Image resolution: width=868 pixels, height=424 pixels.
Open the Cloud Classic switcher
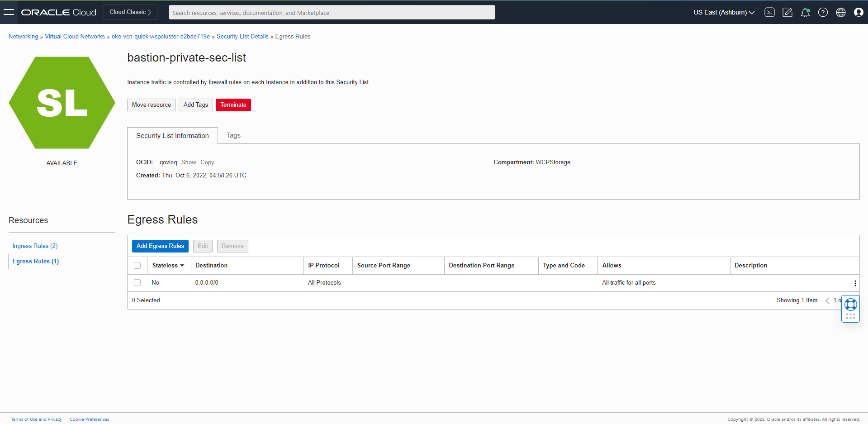[130, 12]
